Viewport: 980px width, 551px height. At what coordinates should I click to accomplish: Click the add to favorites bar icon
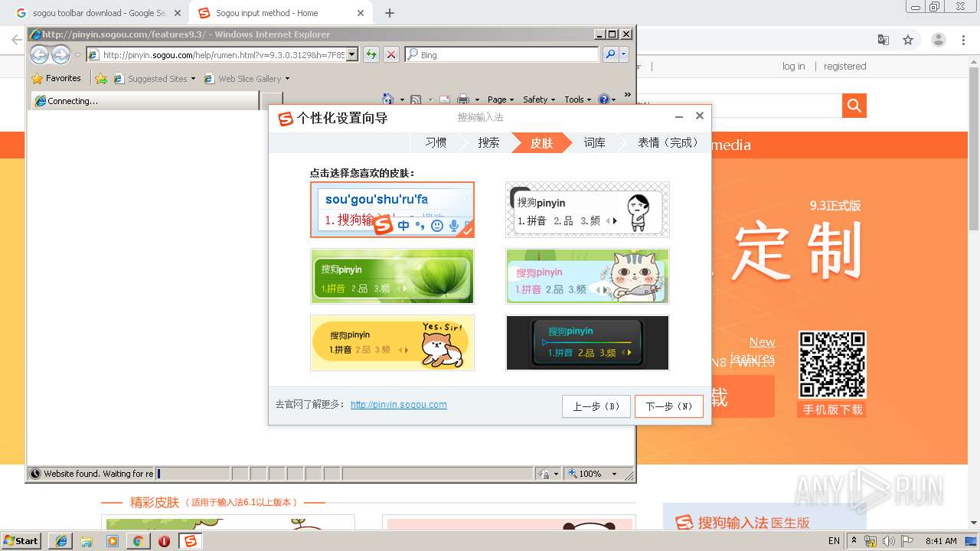tap(101, 78)
